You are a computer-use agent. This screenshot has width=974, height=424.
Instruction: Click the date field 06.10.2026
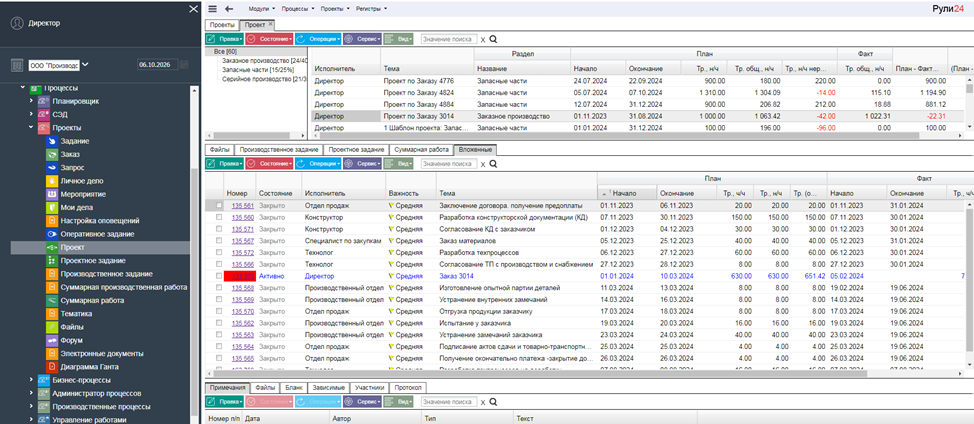[157, 65]
